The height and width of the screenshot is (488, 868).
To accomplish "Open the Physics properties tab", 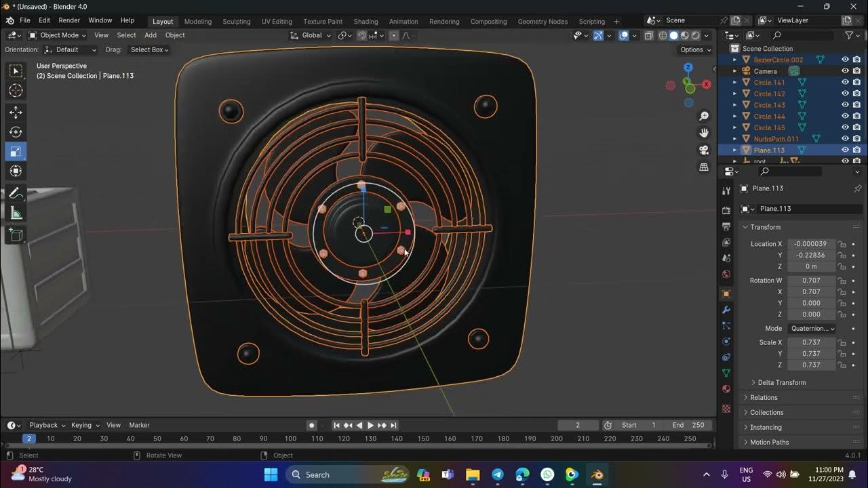I will tap(726, 342).
